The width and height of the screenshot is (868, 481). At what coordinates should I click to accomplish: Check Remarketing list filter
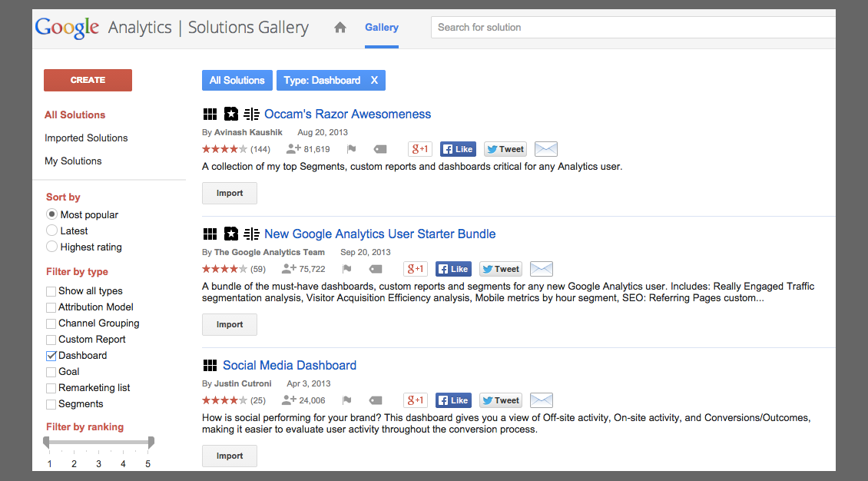click(51, 388)
